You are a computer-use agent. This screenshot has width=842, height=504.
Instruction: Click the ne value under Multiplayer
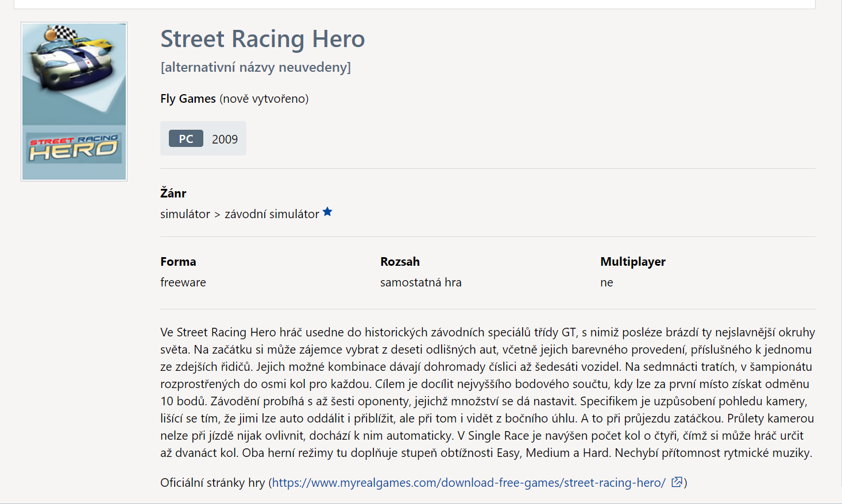point(607,282)
